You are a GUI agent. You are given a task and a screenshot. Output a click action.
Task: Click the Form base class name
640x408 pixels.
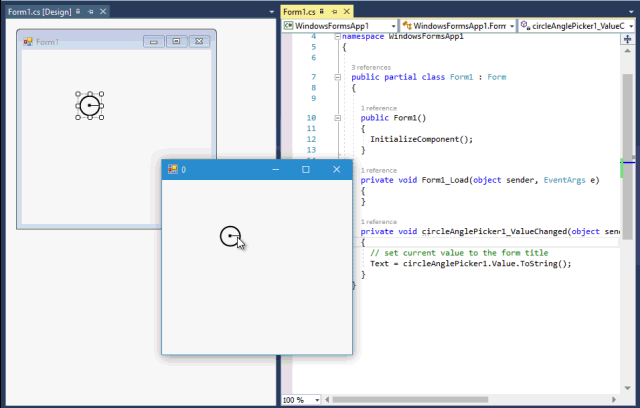(x=496, y=77)
